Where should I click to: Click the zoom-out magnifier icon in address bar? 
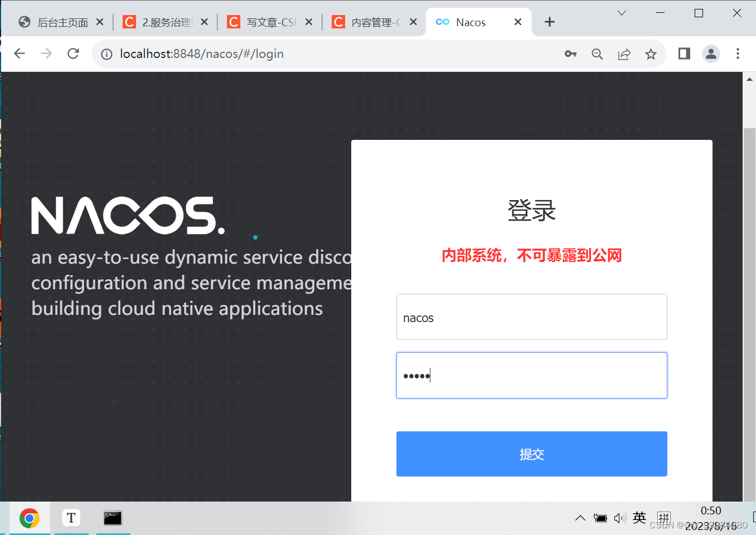pos(597,53)
